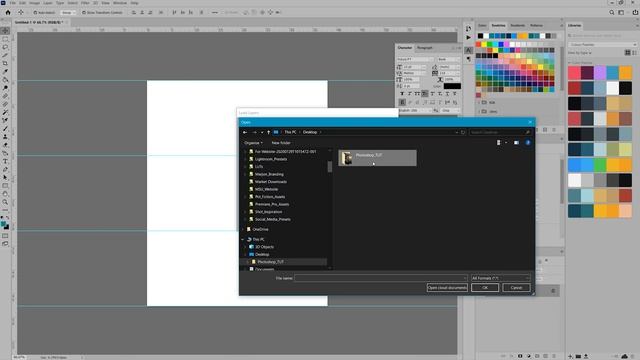Screen dimensions: 640x360
Task: Toggle Faux Bold style in the Character panel
Action: pyautogui.click(x=402, y=93)
